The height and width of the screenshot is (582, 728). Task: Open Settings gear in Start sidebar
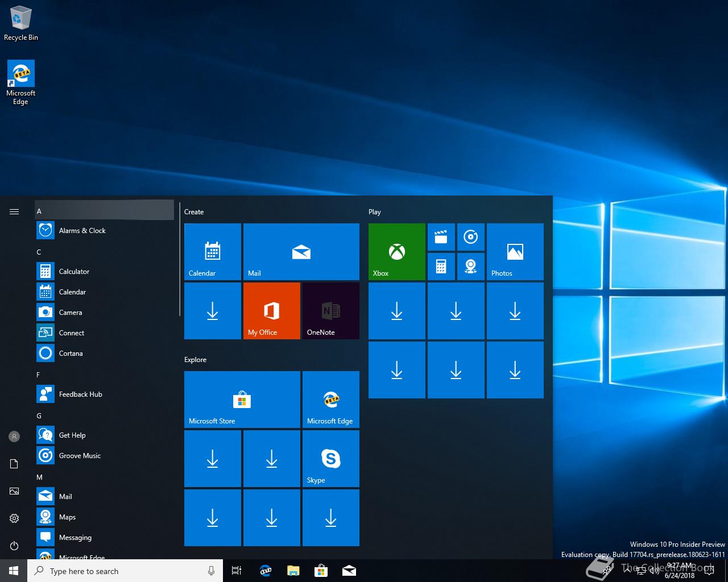(x=14, y=518)
